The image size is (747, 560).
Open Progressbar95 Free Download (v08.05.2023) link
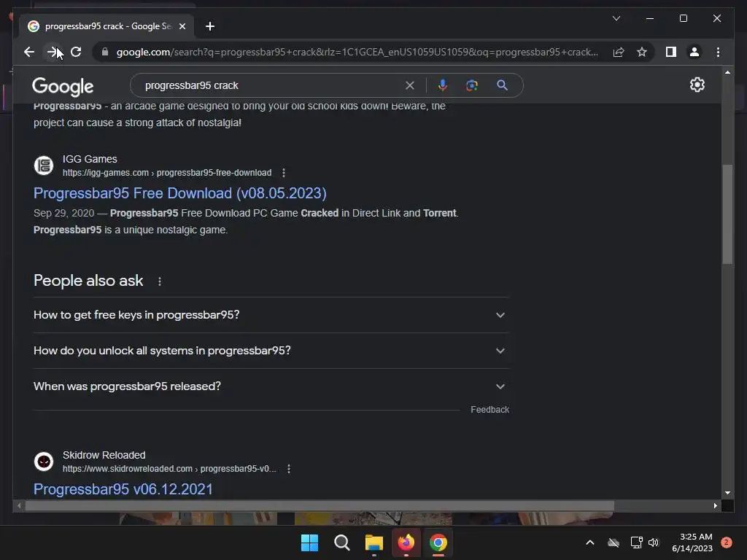[x=180, y=192]
